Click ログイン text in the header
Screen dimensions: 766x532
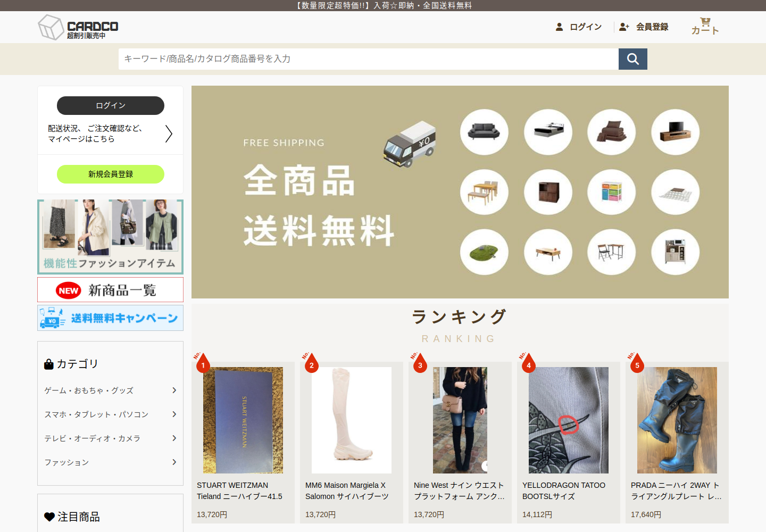click(586, 27)
